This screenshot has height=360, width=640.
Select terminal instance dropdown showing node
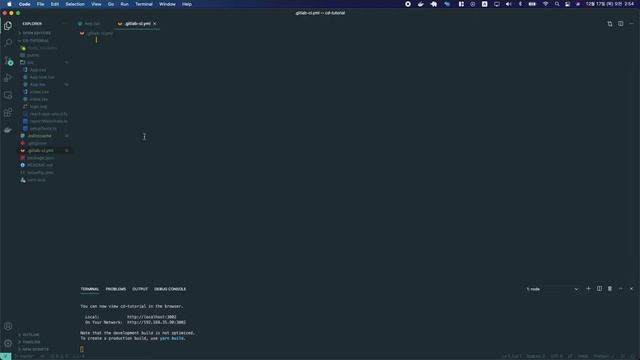[552, 289]
